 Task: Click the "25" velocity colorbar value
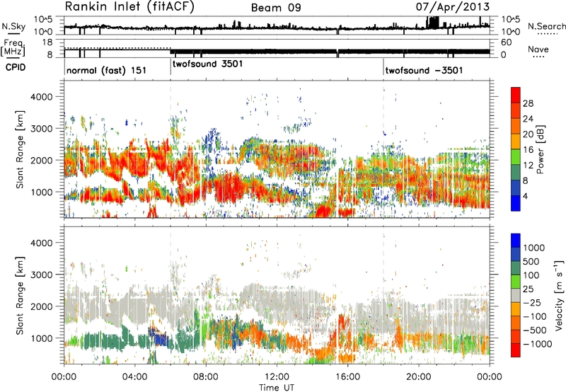[528, 289]
